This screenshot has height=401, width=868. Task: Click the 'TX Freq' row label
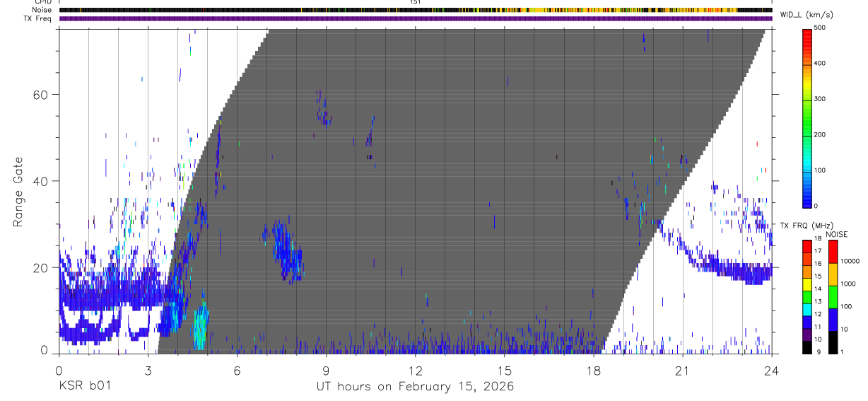pos(38,18)
